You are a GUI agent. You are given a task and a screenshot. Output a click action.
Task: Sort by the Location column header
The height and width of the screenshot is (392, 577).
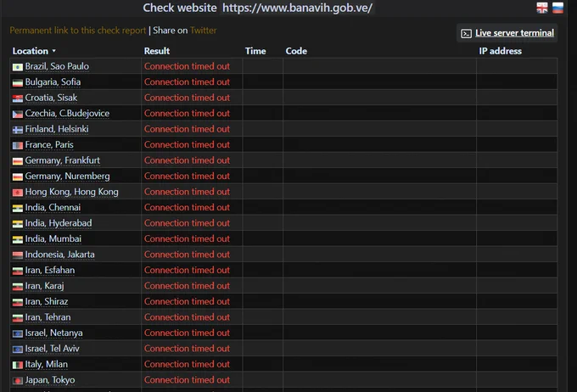pyautogui.click(x=34, y=51)
